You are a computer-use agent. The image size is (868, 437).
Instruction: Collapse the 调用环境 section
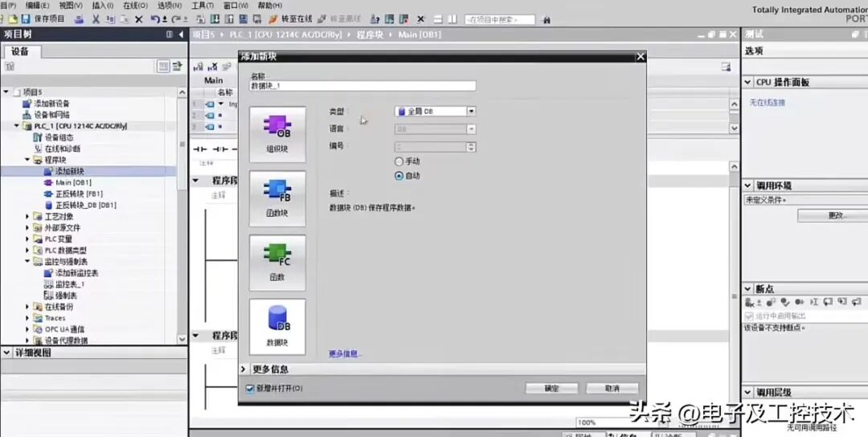(x=748, y=186)
